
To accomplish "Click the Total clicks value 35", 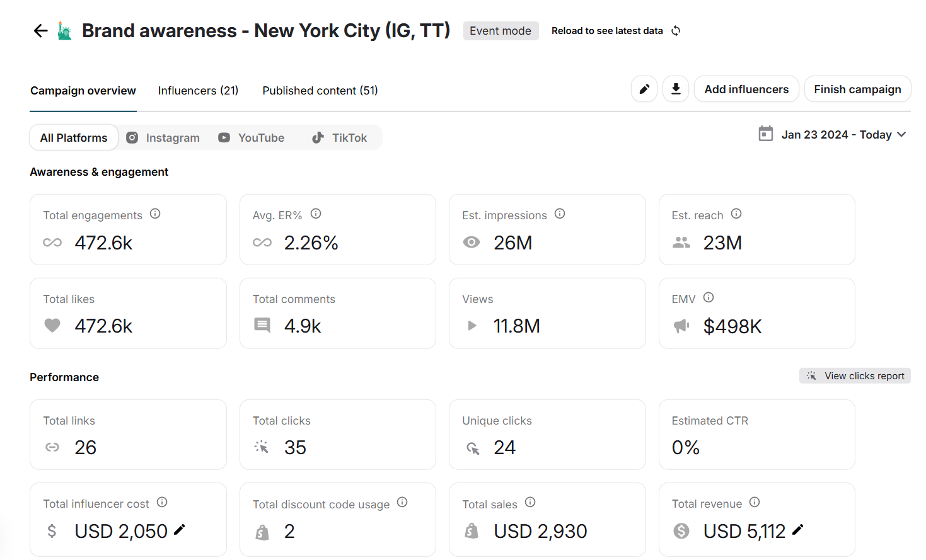I will 295,448.
